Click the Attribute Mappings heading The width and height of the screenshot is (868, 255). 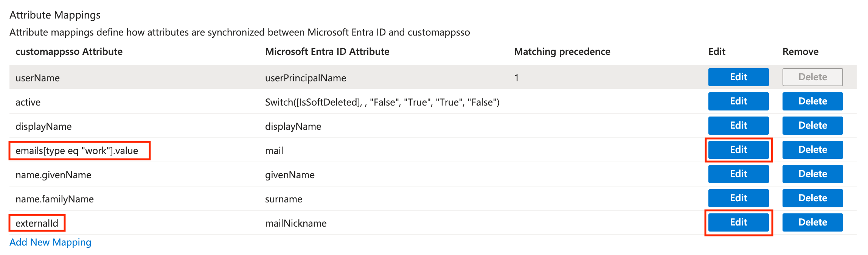[55, 15]
